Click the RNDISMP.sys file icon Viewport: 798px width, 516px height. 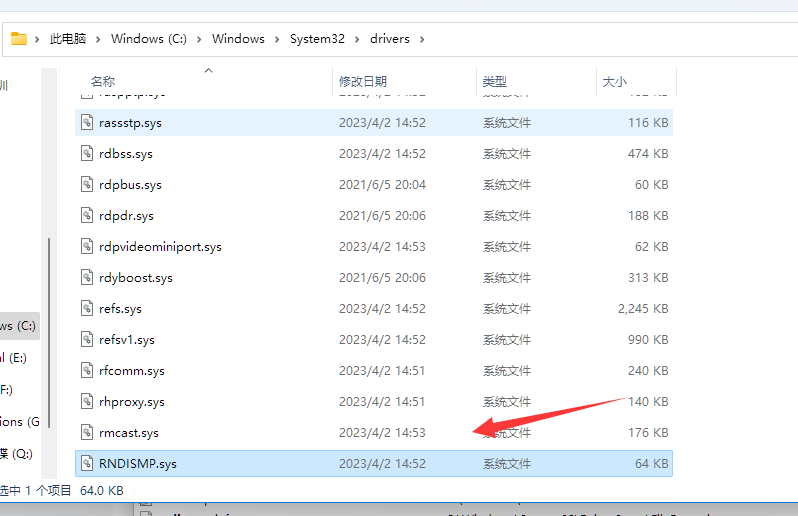(x=87, y=464)
